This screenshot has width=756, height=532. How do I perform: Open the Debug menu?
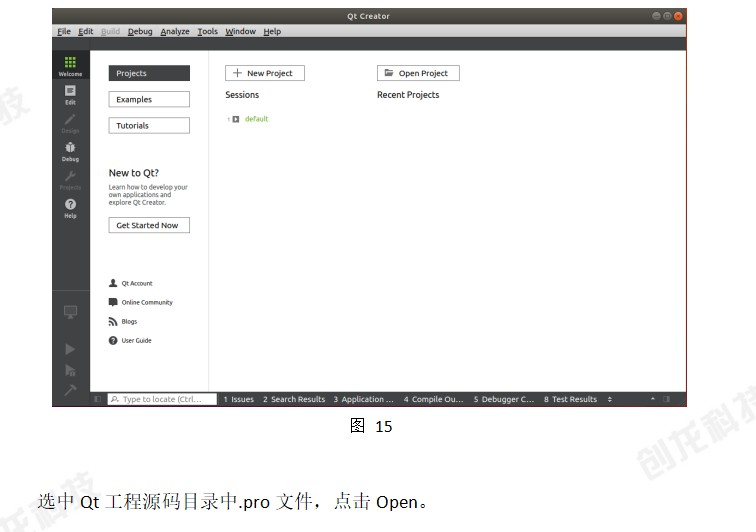click(140, 31)
